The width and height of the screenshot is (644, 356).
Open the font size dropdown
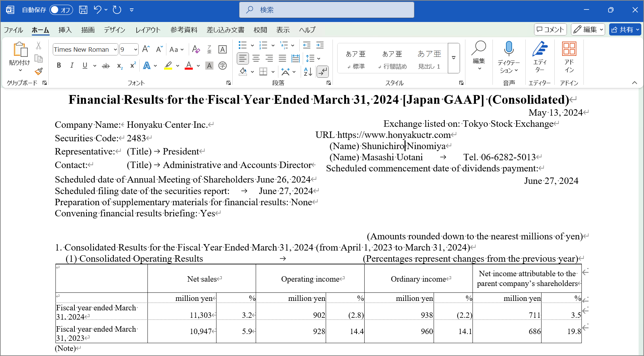click(136, 50)
